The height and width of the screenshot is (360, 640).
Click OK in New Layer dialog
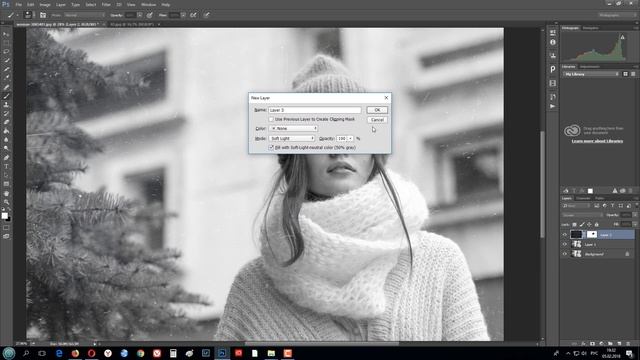[x=377, y=110]
